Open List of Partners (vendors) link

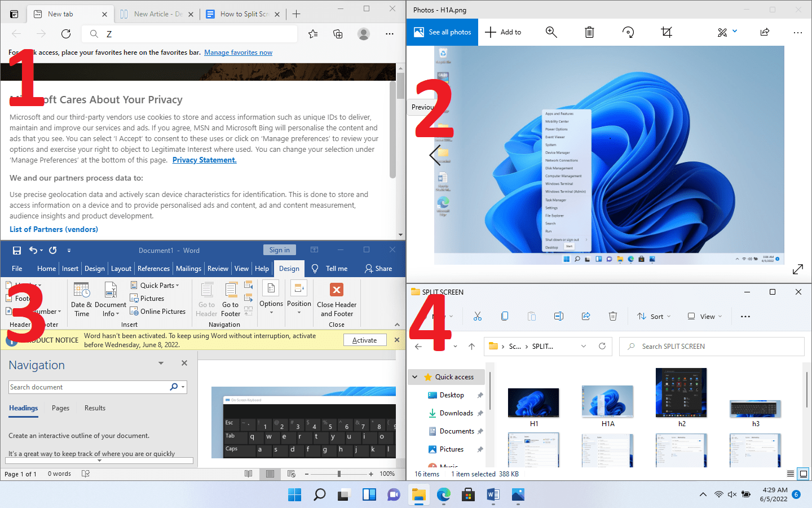[54, 229]
